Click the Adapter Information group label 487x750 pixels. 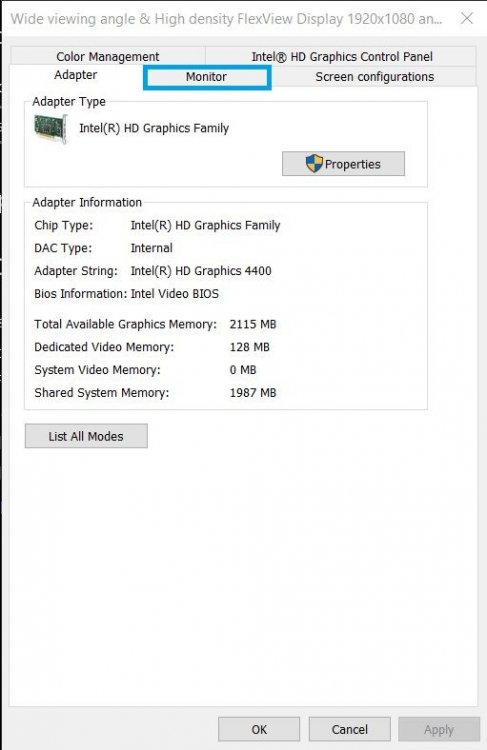[87, 202]
